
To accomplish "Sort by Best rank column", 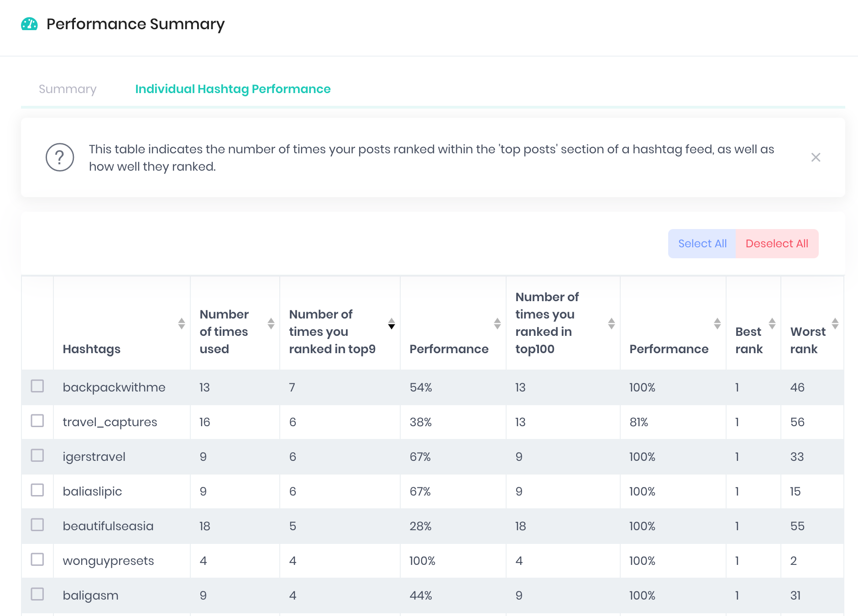I will [772, 324].
